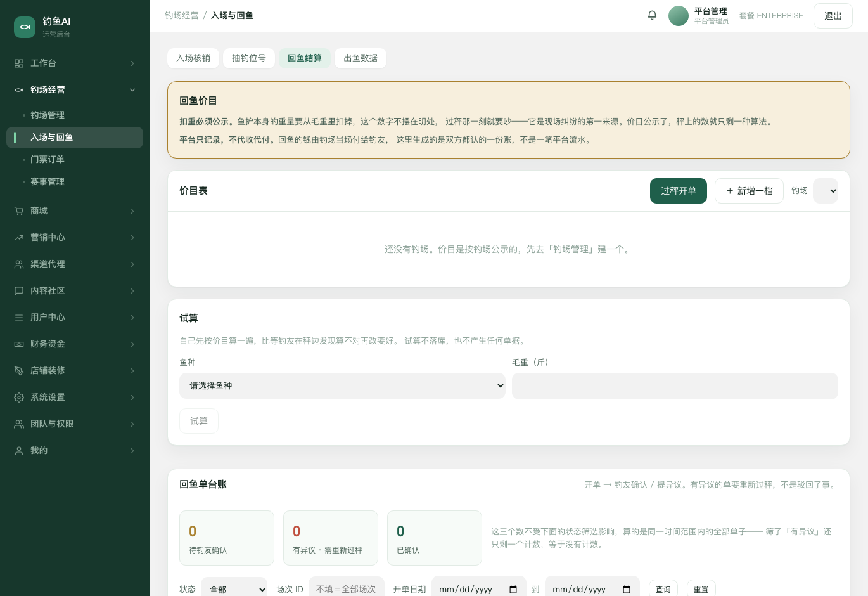Collapse the 钓场经营 menu chevron
The image size is (868, 596).
click(x=132, y=90)
